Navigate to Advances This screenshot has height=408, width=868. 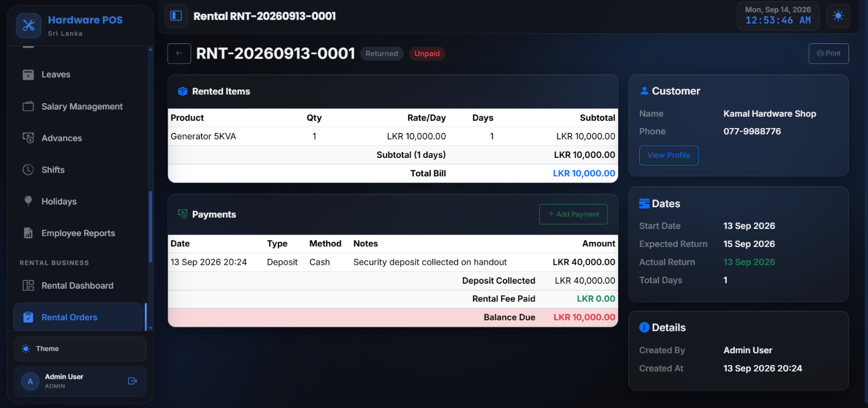tap(77, 138)
